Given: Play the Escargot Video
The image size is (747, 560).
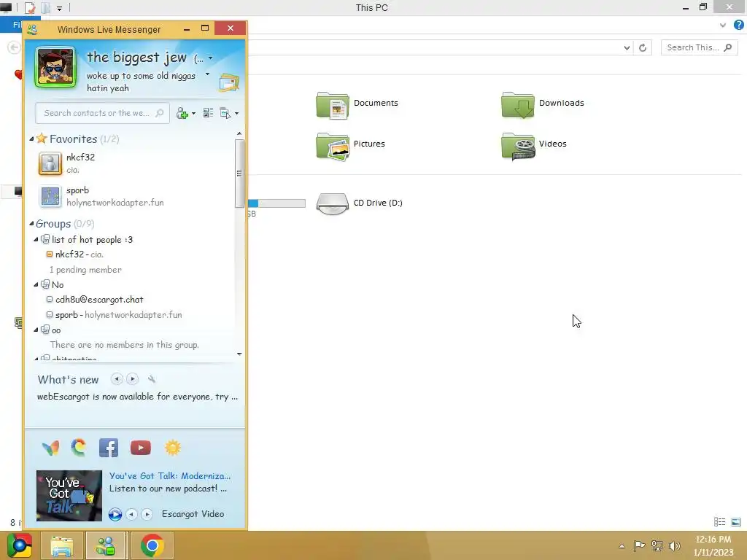Looking at the screenshot, I should (115, 514).
